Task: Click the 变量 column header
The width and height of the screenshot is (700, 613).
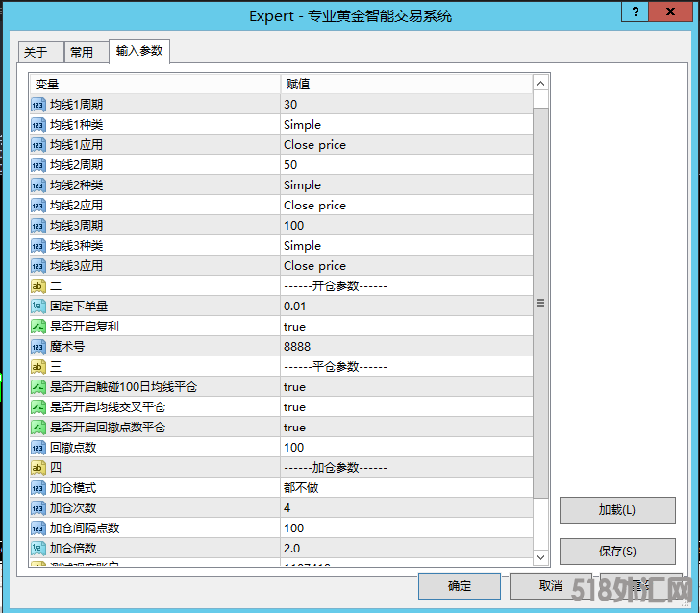Action: (x=155, y=84)
